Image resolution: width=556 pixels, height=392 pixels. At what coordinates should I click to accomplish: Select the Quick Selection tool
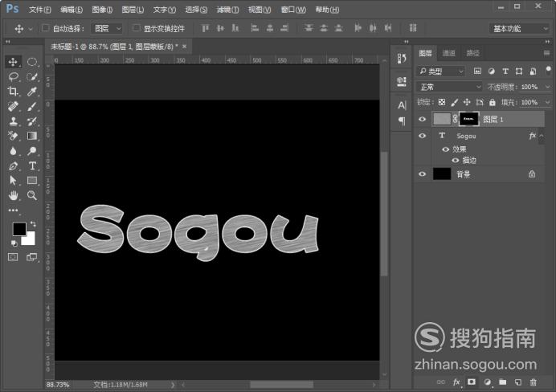pyautogui.click(x=32, y=76)
